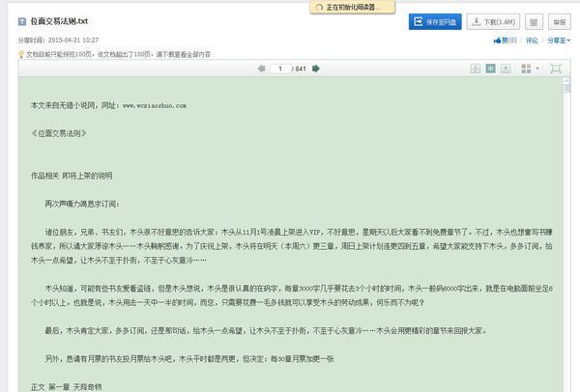Download the file with 下载(1.6M) button

pos(493,22)
